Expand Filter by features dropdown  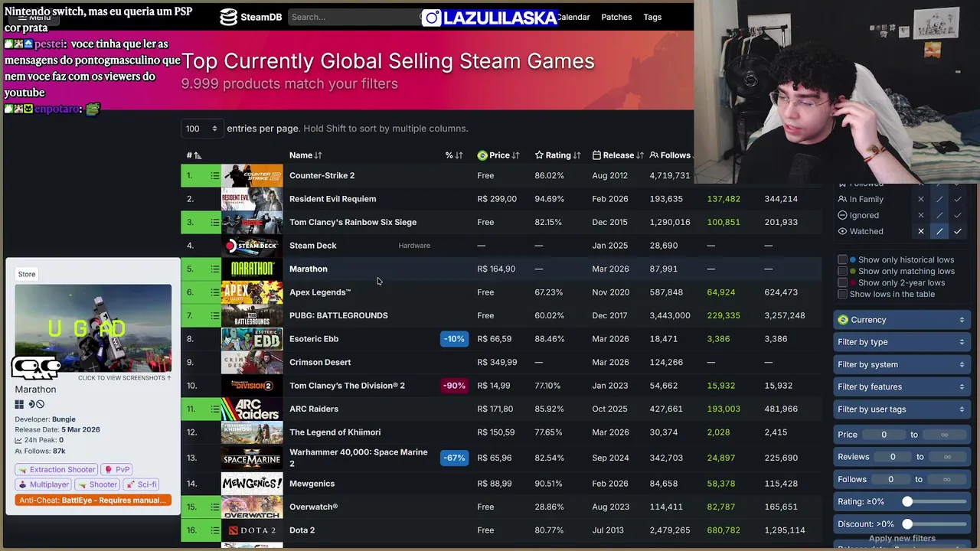[902, 386]
